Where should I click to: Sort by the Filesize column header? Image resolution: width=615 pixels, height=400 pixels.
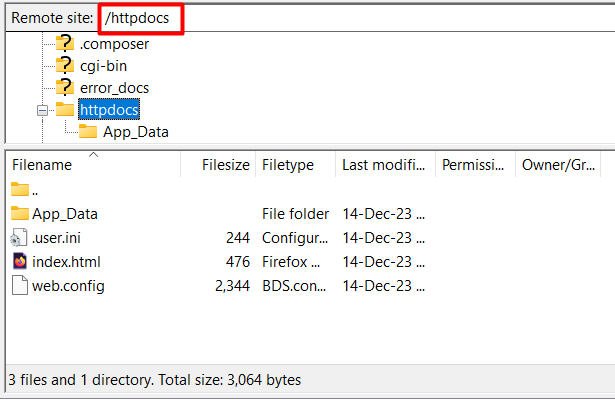tap(225, 165)
